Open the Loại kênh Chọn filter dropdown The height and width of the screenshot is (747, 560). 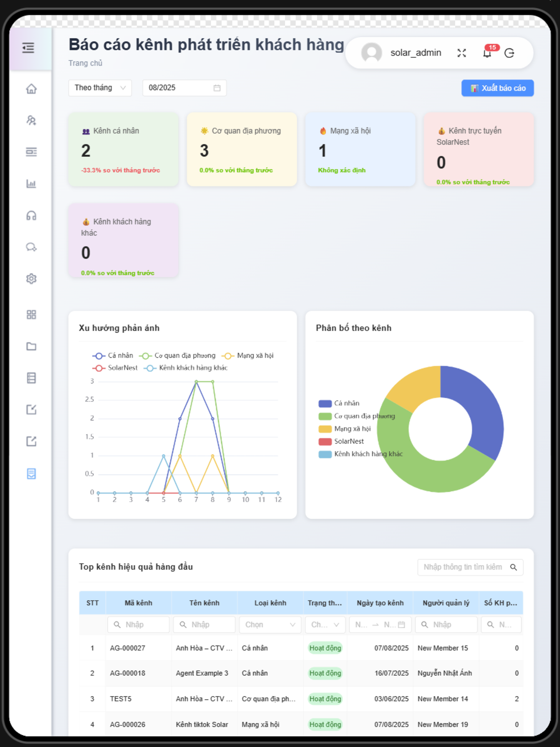[270, 625]
